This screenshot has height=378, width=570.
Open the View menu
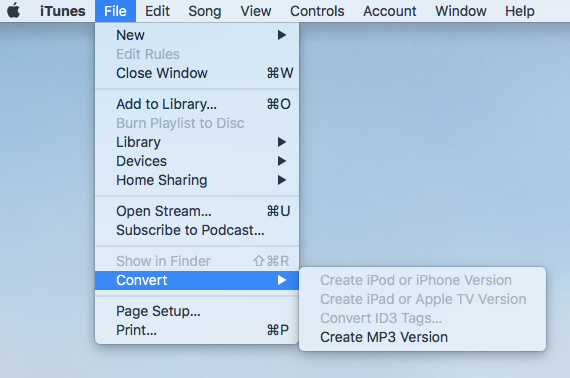pyautogui.click(x=256, y=11)
